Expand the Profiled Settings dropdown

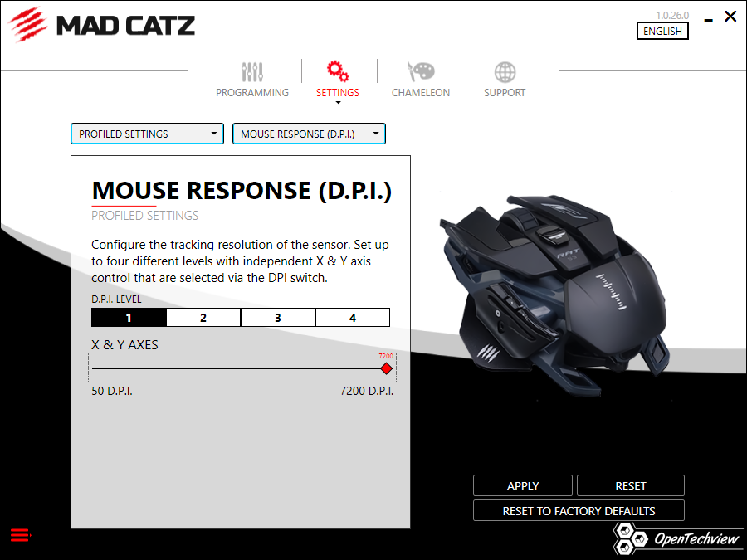click(x=147, y=134)
